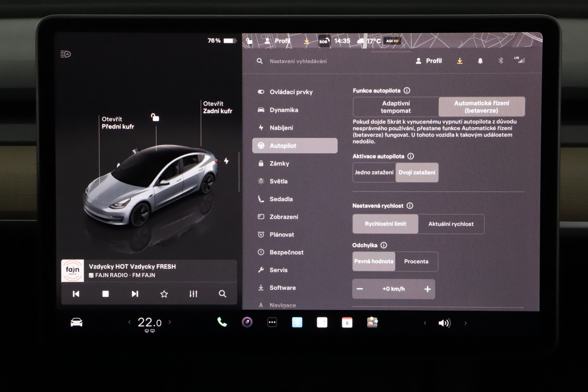Choose Jedno zatažení activation option
588x392 pixels.
pos(374,172)
